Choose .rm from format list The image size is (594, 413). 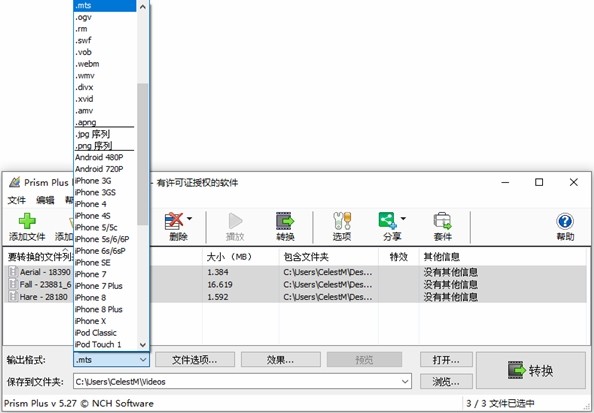[x=105, y=29]
